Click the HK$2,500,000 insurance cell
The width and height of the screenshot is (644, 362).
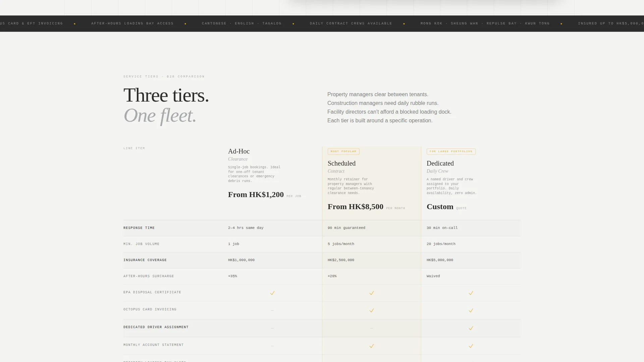pos(341,260)
